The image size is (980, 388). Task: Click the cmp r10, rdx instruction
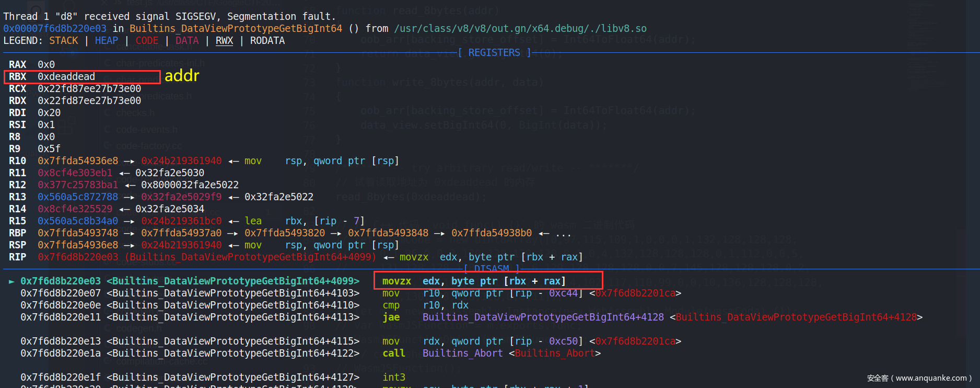pos(425,305)
